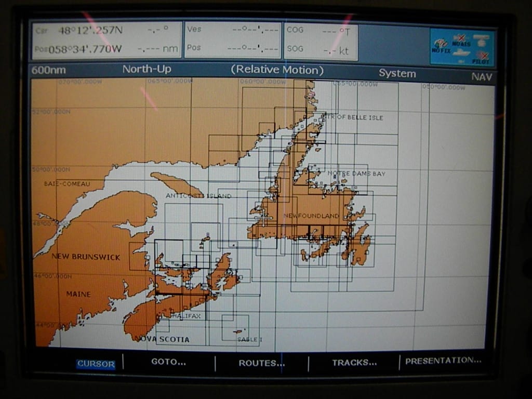Select the highlighted CURSOR menu item
The image size is (532, 399).
[x=95, y=362]
